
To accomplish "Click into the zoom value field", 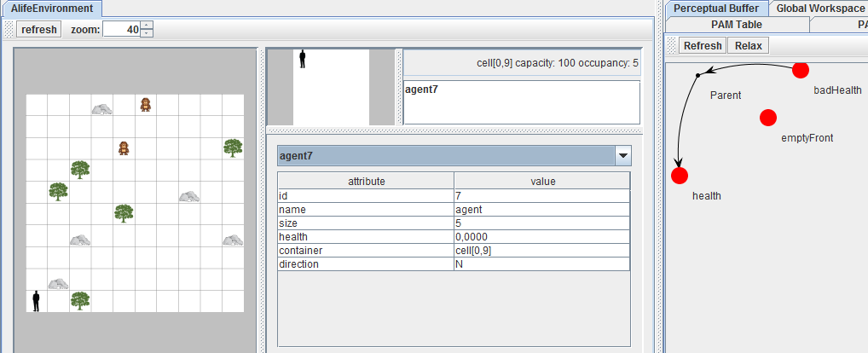I will point(120,29).
